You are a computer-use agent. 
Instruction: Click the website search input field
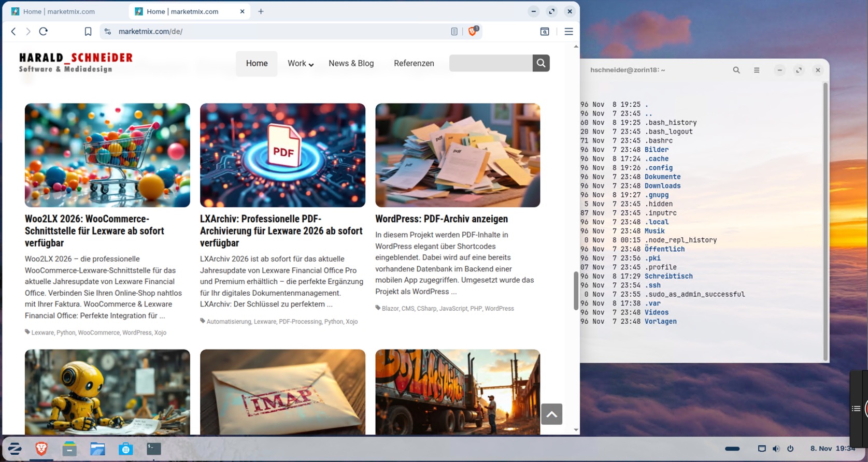coord(491,63)
